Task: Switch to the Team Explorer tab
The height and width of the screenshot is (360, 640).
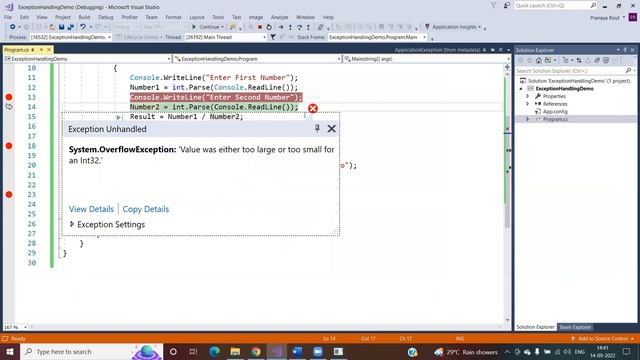Action: click(575, 327)
